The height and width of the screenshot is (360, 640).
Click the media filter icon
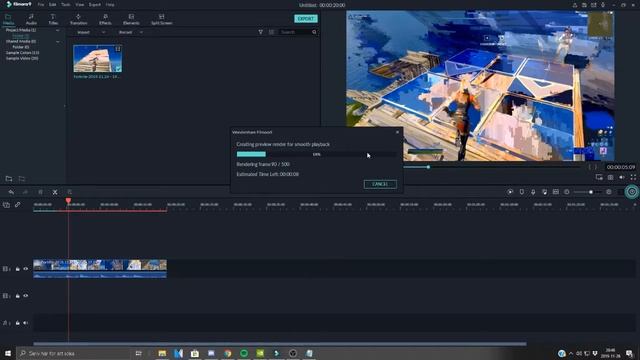[260, 32]
